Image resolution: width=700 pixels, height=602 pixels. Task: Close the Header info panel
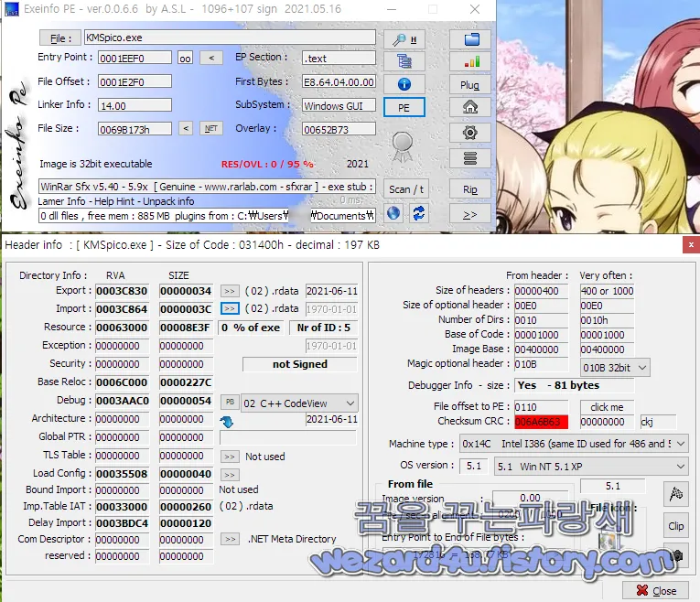coord(691,244)
